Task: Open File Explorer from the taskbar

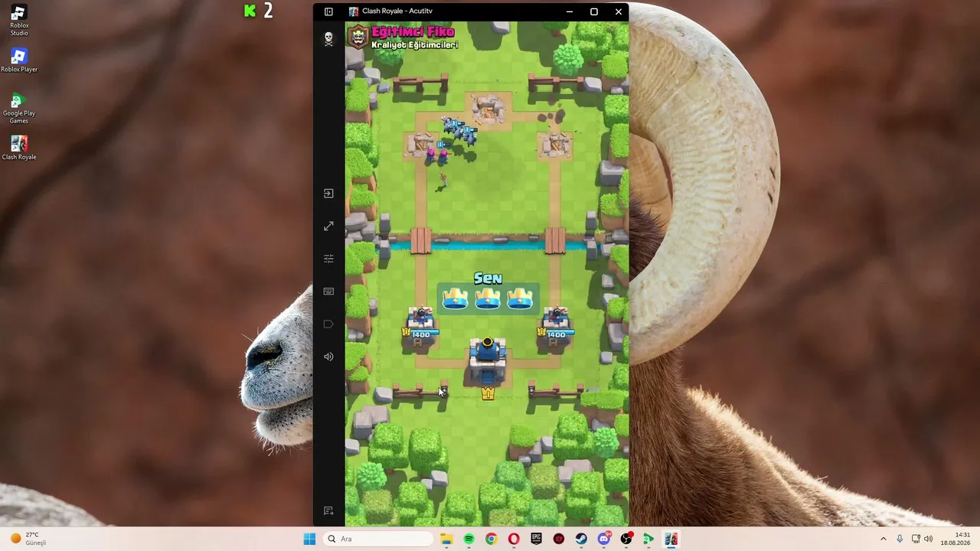Action: click(446, 539)
